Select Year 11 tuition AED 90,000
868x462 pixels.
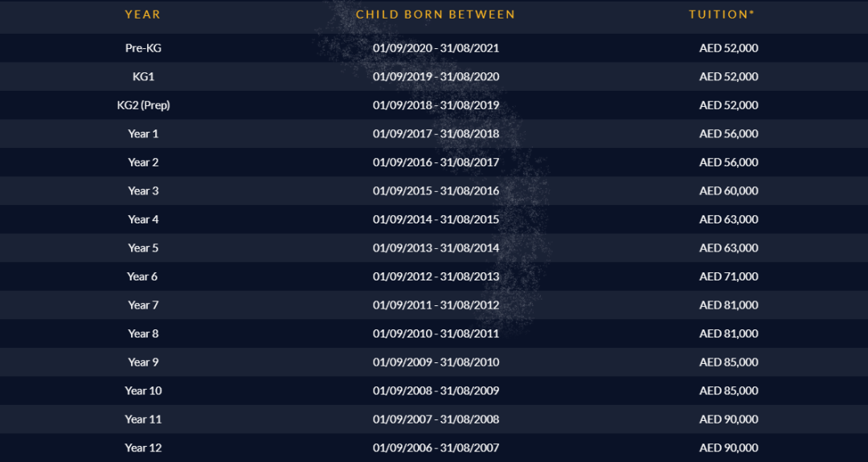pyautogui.click(x=728, y=419)
